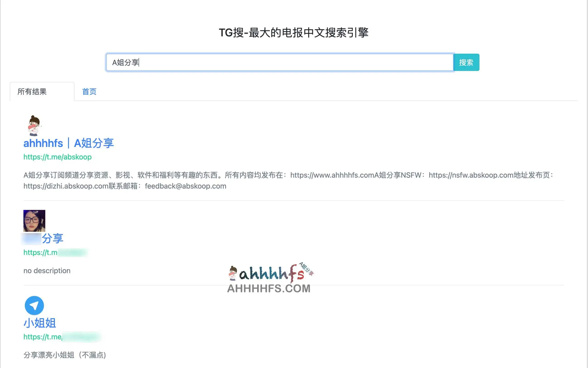Image resolution: width=588 pixels, height=368 pixels.
Task: Click the Telegram paper plane icon
Action: pyautogui.click(x=34, y=305)
